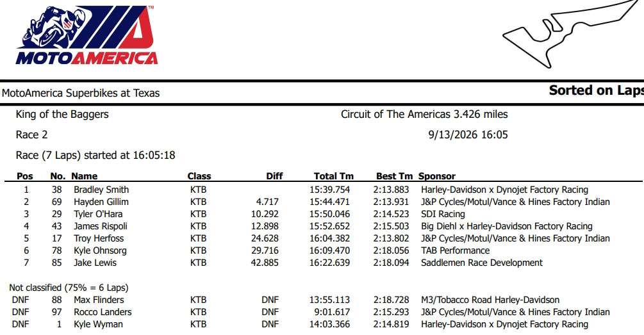
Task: Click Troy Herfoss best time 2:13.802
Action: point(391,238)
